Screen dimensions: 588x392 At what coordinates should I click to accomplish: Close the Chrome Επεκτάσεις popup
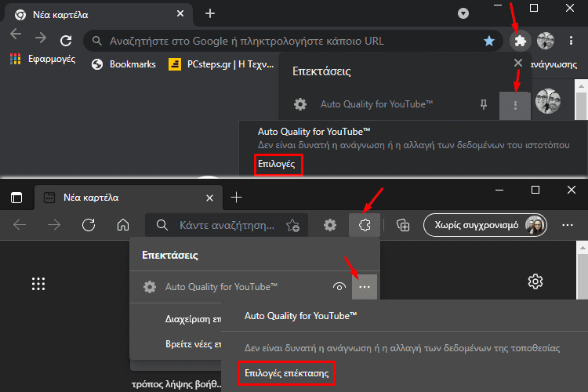(x=518, y=63)
